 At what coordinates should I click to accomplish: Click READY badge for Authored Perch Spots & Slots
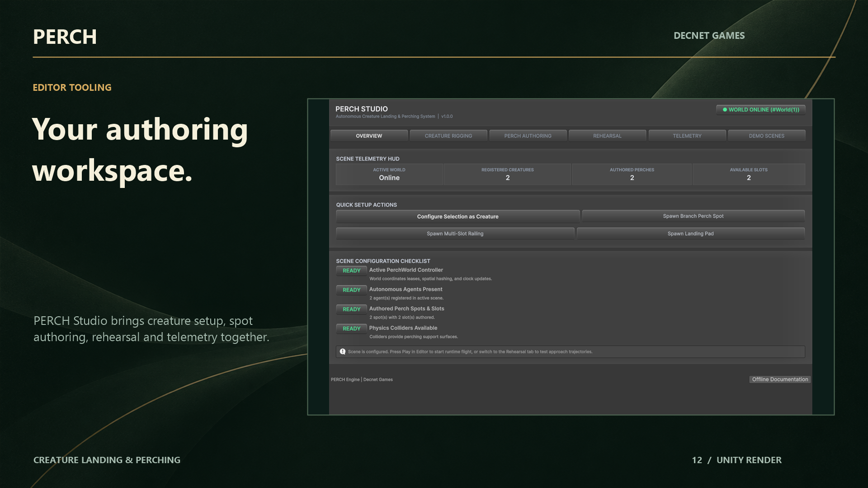click(351, 310)
